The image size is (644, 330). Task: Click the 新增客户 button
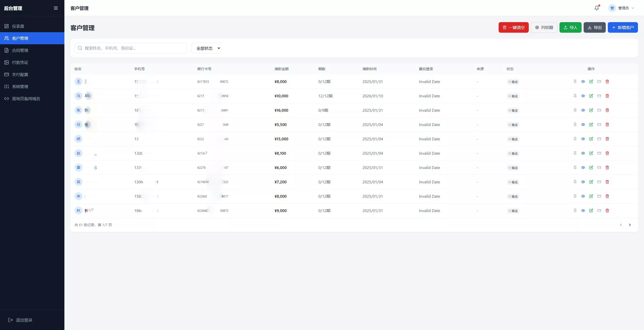tap(623, 27)
